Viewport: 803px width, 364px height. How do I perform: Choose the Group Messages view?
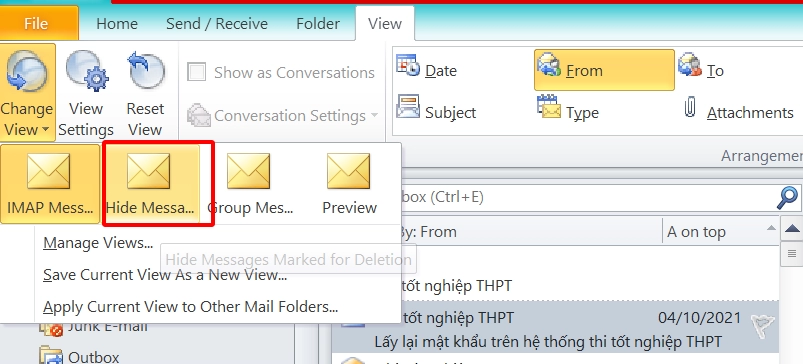pos(250,184)
